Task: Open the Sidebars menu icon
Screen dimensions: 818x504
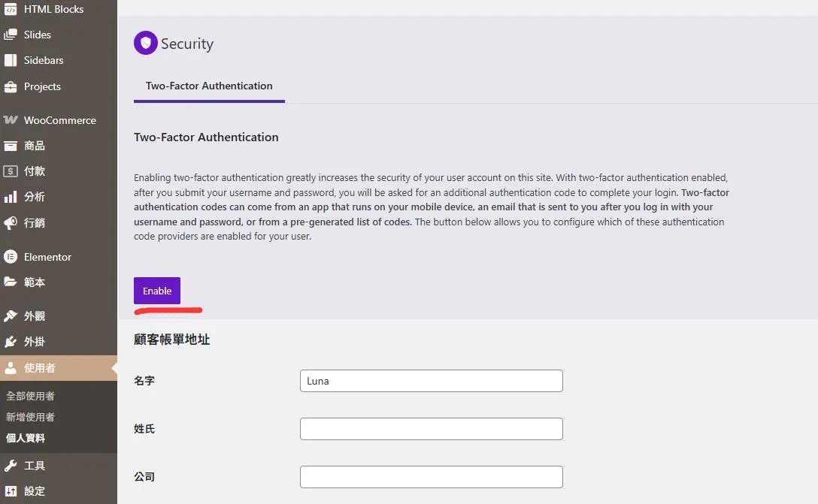Action: pyautogui.click(x=11, y=60)
